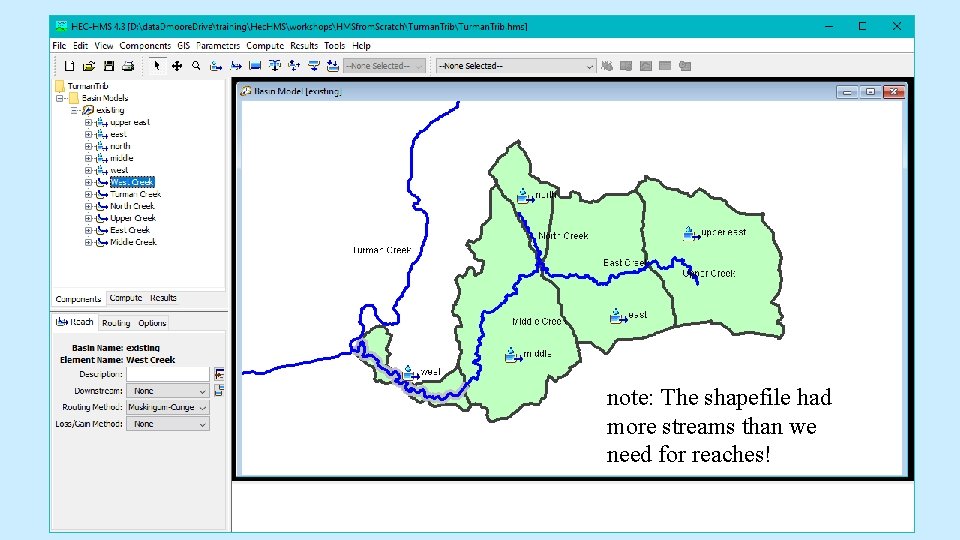This screenshot has width=960, height=540.
Task: Open the Components menu
Action: [145, 46]
